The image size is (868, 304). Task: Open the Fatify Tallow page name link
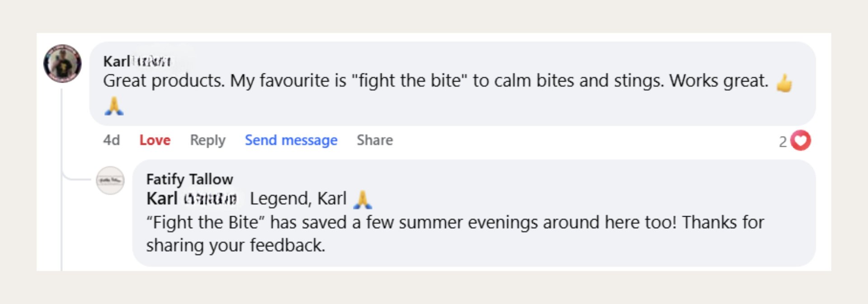point(189,179)
